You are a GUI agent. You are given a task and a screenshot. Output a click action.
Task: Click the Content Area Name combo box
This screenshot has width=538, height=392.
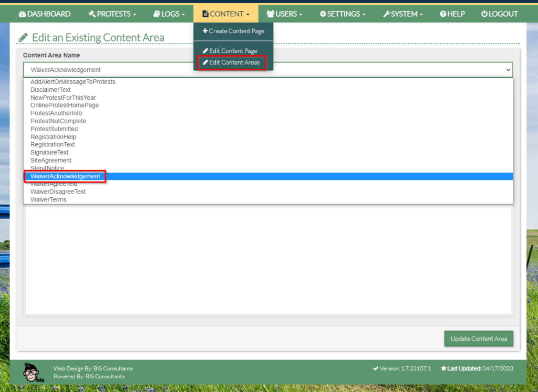[268, 70]
